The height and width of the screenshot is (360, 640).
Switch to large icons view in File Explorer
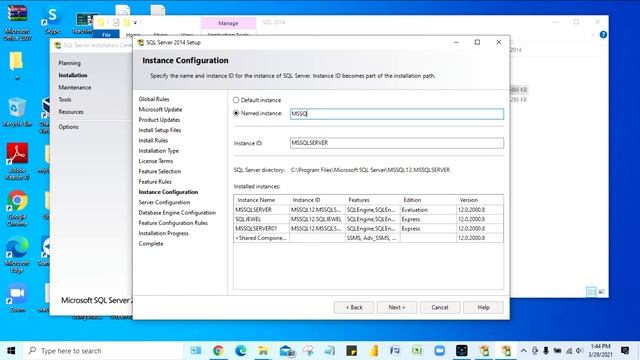click(x=601, y=291)
